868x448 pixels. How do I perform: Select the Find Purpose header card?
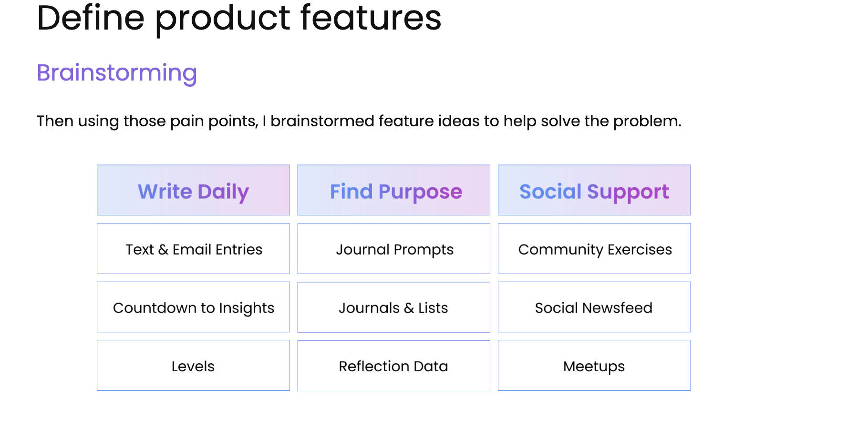pyautogui.click(x=393, y=190)
